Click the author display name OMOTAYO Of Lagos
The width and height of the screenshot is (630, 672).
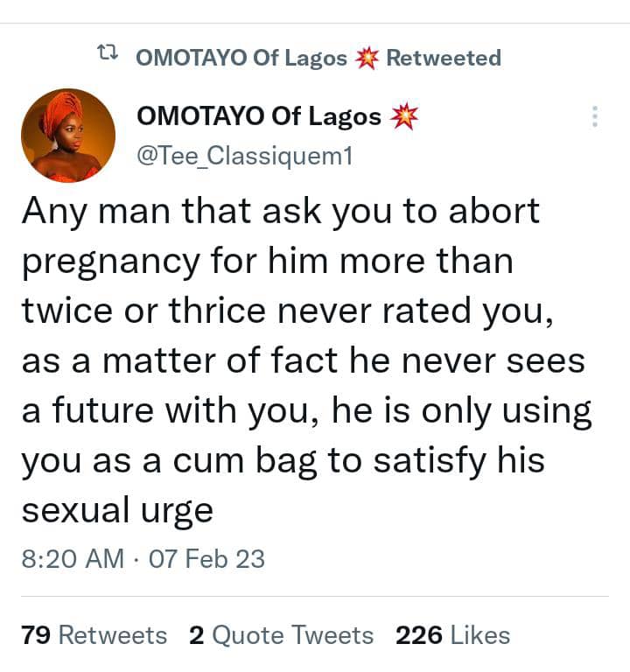tap(259, 116)
